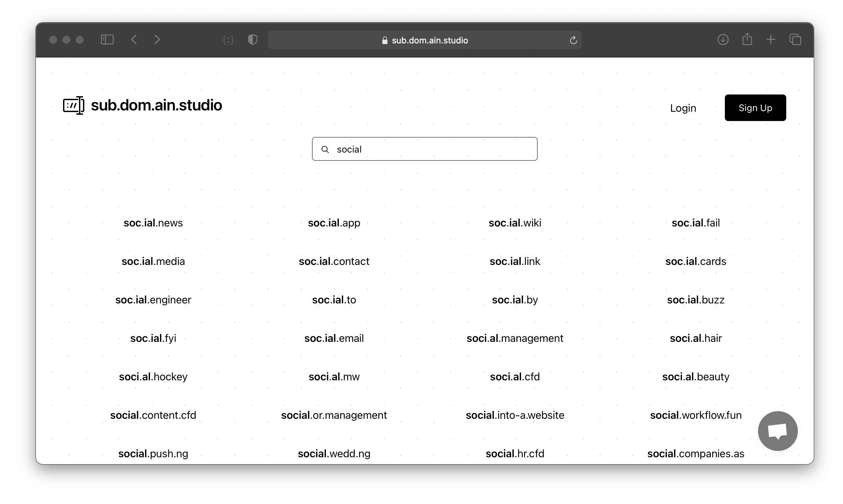Open the browser downloads icon

tap(723, 40)
